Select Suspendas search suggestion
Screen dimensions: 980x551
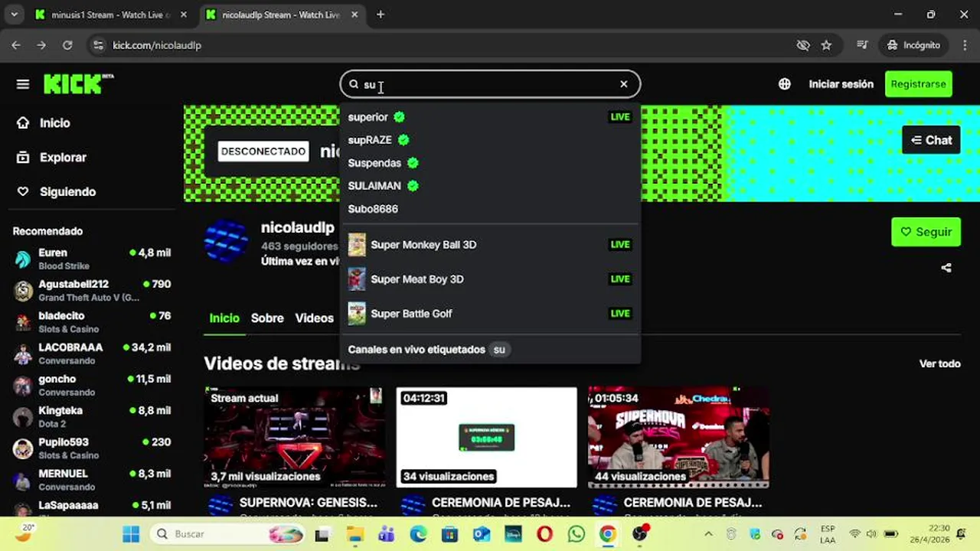point(490,163)
